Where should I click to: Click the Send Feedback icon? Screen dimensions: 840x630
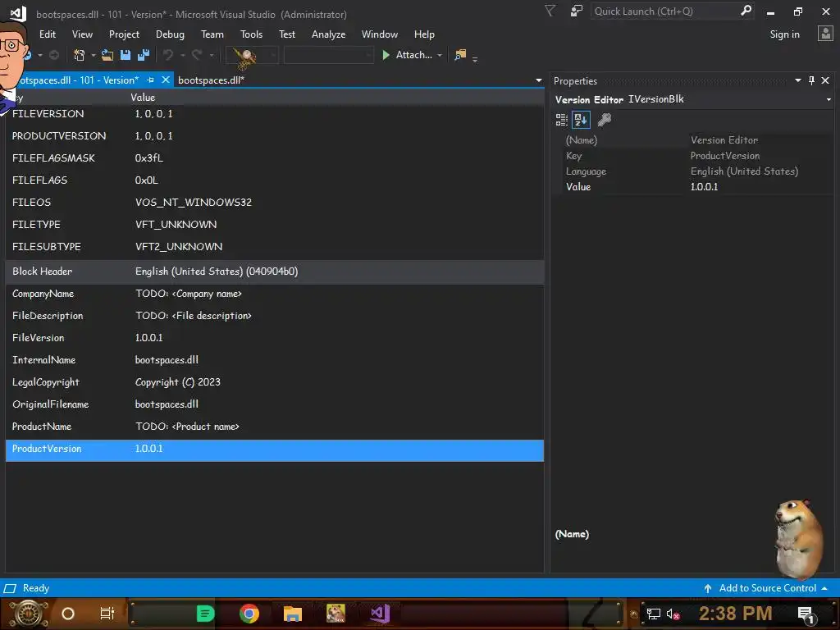(x=577, y=11)
